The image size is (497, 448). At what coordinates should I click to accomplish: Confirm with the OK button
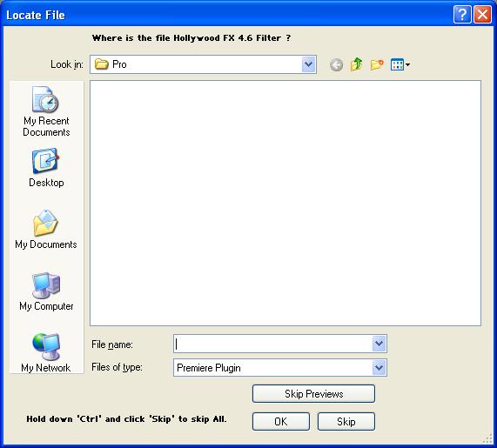tap(281, 421)
